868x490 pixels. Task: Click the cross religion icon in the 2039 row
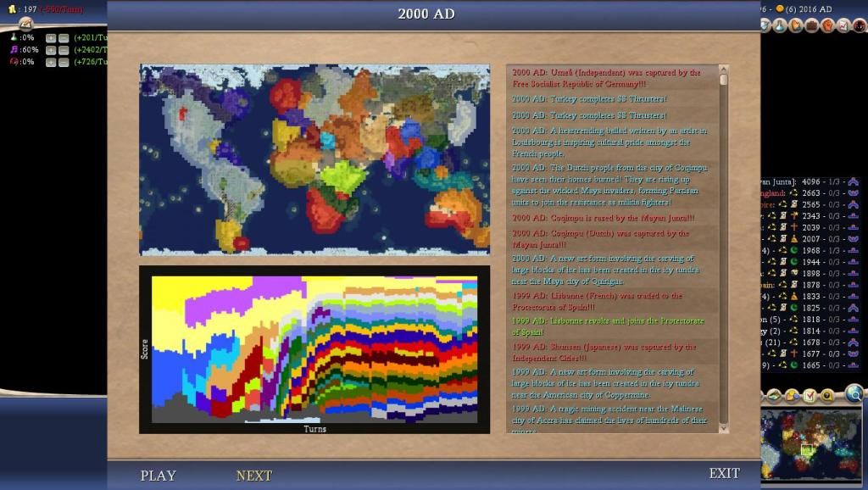tap(793, 227)
